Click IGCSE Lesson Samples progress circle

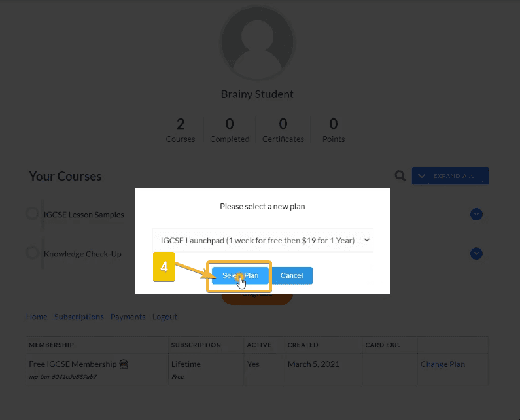(32, 214)
